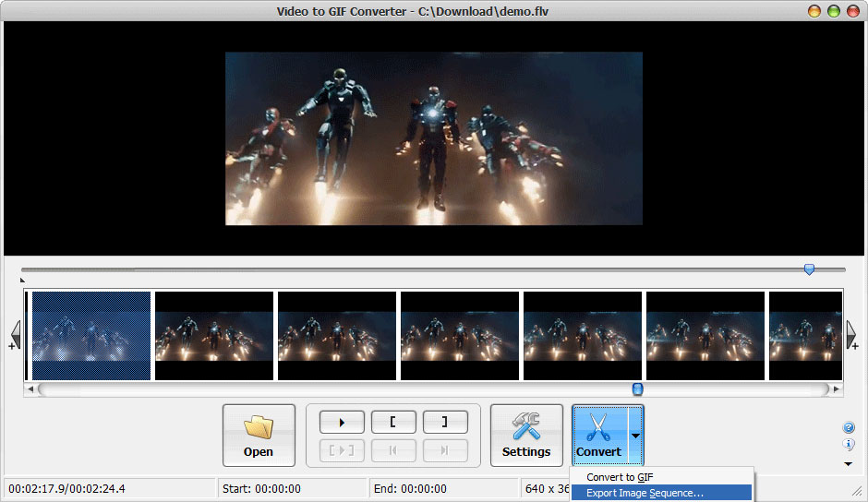
Task: Select the third filmstrip thumbnail
Action: [x=337, y=335]
